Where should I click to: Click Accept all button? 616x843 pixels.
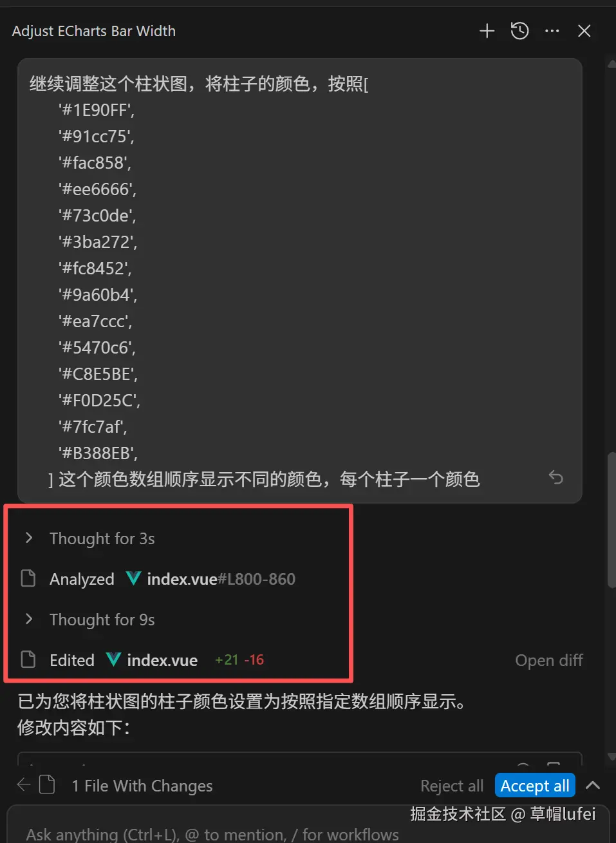click(535, 786)
